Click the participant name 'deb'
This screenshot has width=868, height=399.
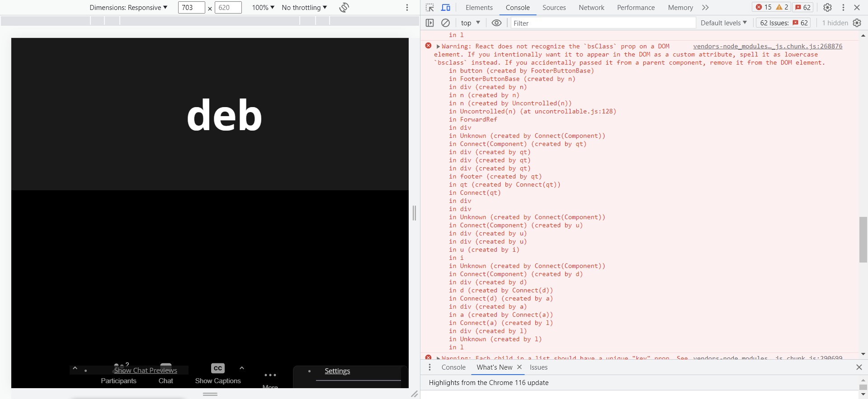point(225,116)
